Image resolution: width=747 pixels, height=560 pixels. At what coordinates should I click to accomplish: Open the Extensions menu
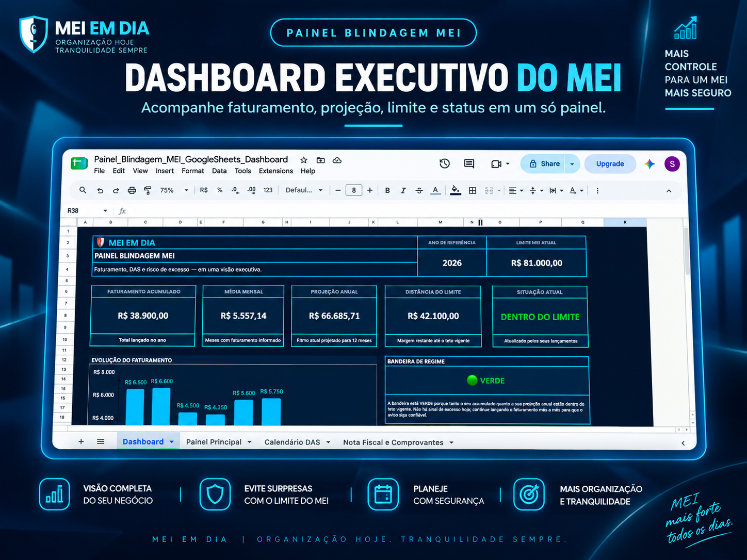pyautogui.click(x=276, y=171)
